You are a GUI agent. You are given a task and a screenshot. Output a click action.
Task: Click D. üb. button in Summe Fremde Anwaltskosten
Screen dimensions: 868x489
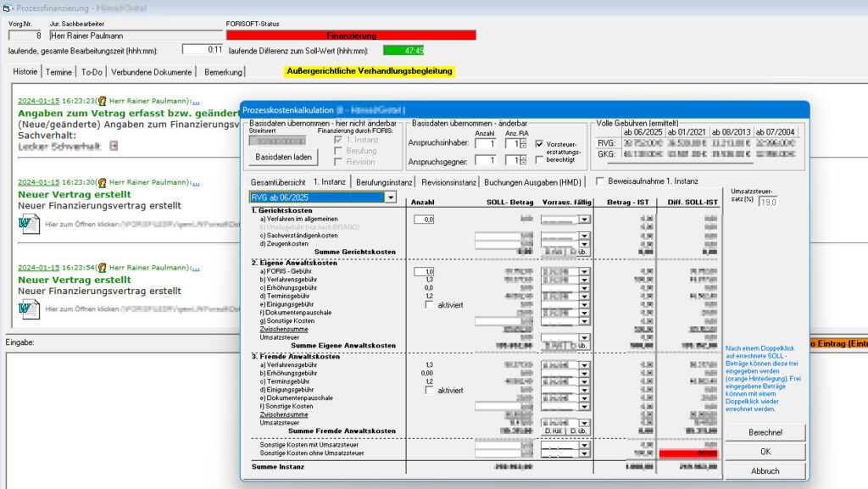point(578,431)
